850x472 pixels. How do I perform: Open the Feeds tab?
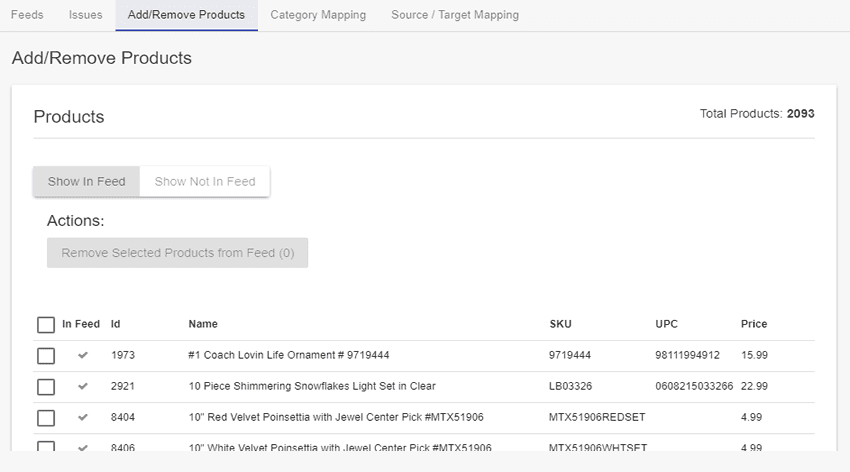pos(27,15)
